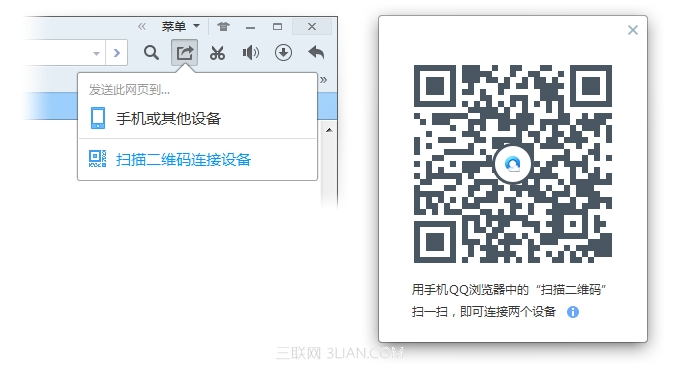The height and width of the screenshot is (366, 680).
Task: Click the 发送此网页到... header text
Action: (x=129, y=90)
